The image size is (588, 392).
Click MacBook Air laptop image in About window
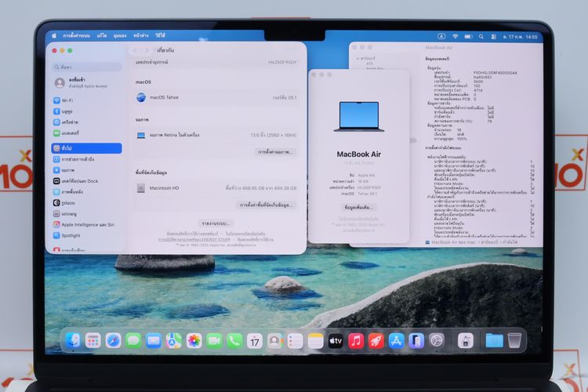pyautogui.click(x=359, y=116)
